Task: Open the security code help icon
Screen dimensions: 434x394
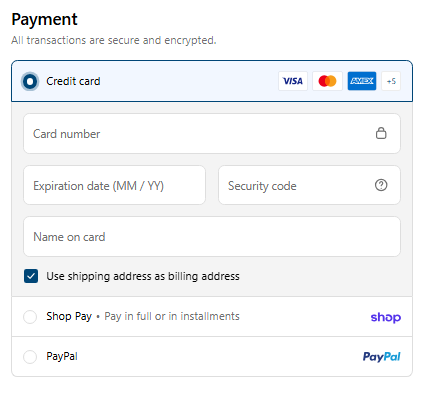Action: pyautogui.click(x=381, y=185)
